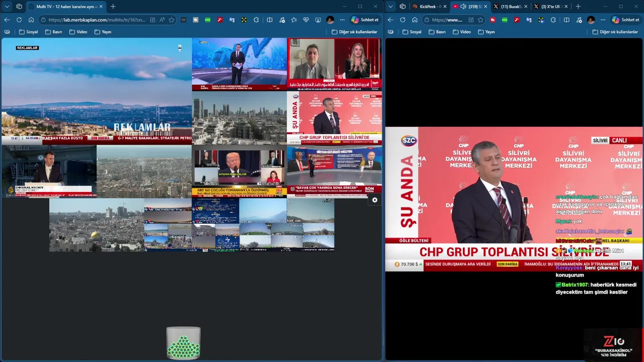Image resolution: width=644 pixels, height=362 pixels.
Task: Click Sohbet et in left window
Action: pyautogui.click(x=365, y=20)
